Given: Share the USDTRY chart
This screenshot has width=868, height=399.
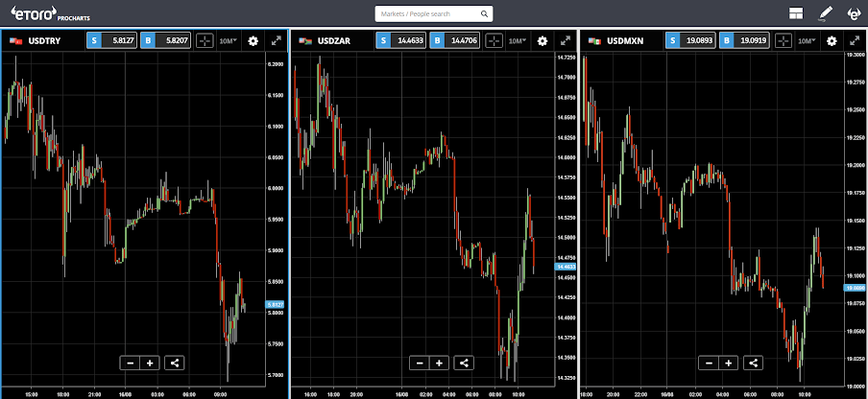Looking at the screenshot, I should (x=174, y=363).
